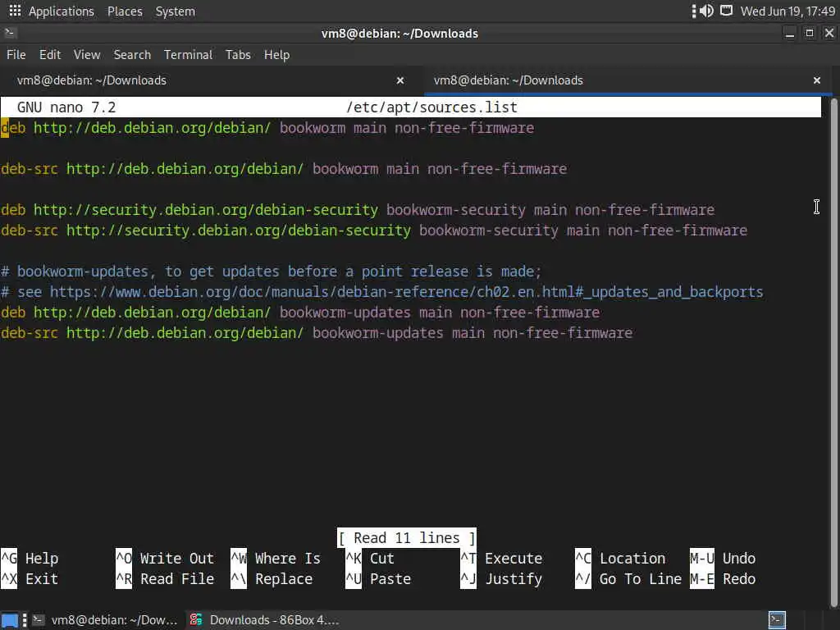Screen dimensions: 840x630
Task: Switch to vm8@debian terminal taskbar button
Action: point(105,620)
